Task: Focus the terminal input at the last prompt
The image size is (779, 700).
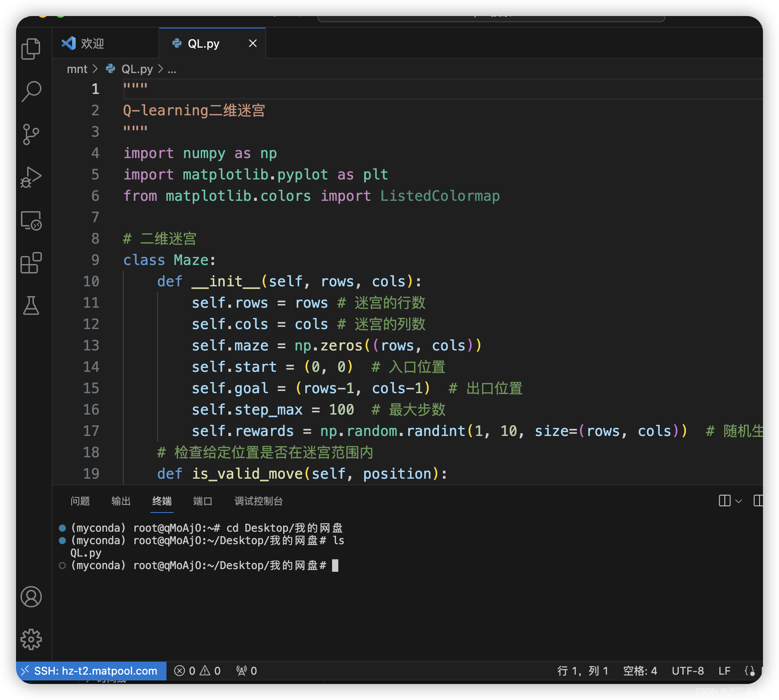Action: 335,566
